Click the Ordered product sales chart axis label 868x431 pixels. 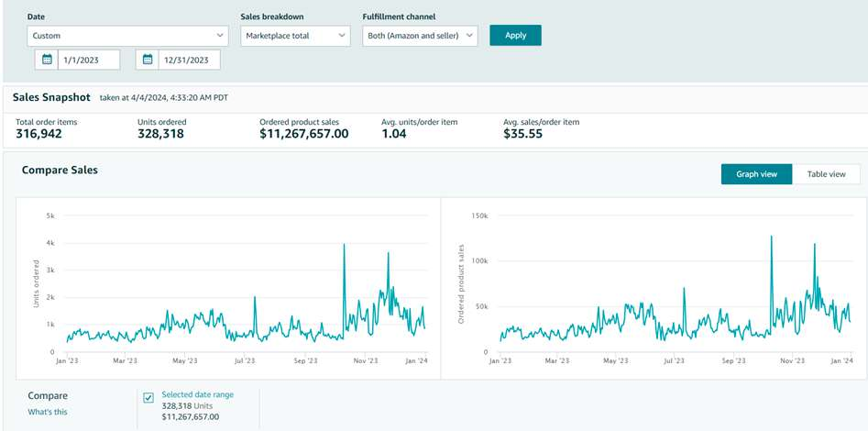pyautogui.click(x=460, y=283)
